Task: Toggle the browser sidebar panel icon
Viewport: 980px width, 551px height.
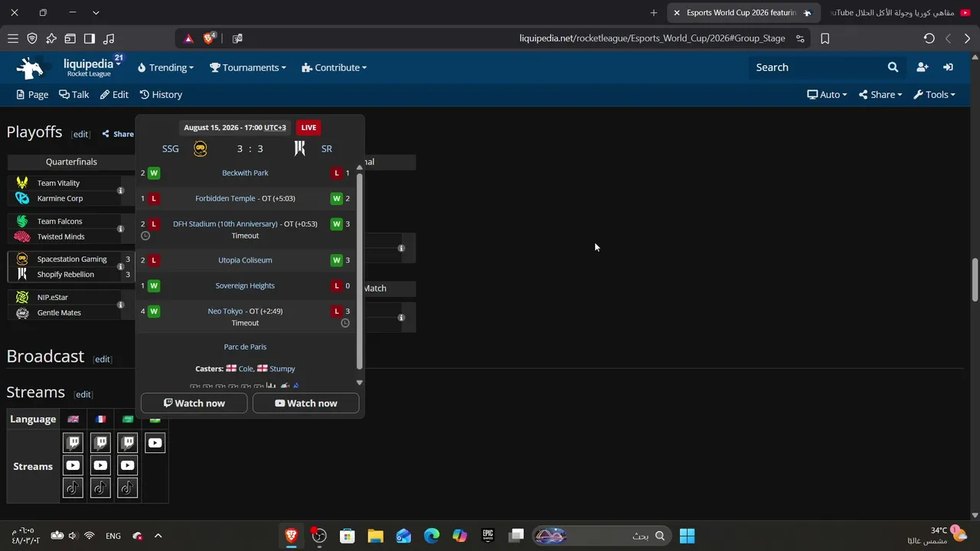Action: tap(90, 38)
